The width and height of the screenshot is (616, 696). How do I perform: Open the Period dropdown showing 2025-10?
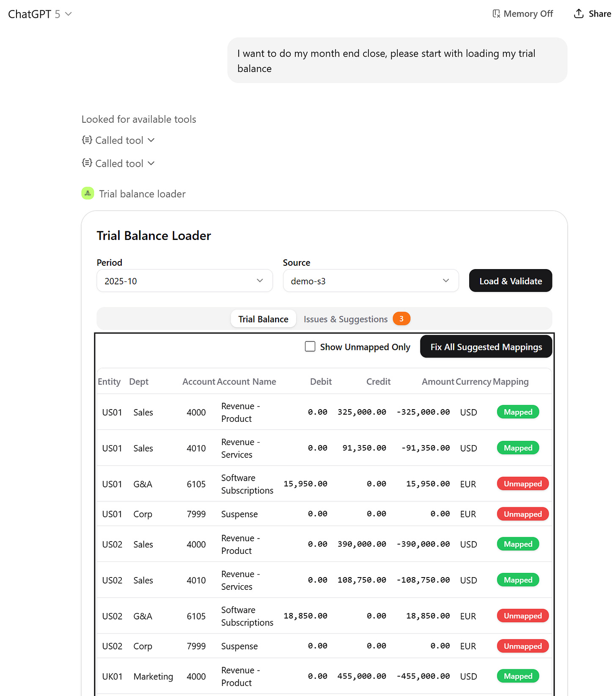pos(184,281)
